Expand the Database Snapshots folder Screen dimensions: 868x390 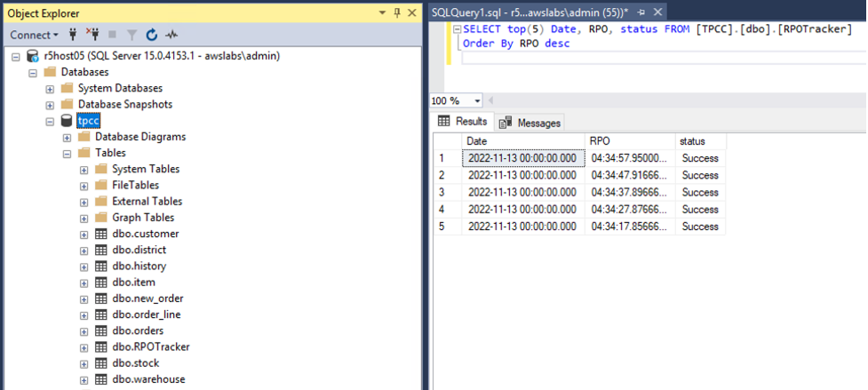[x=50, y=105]
